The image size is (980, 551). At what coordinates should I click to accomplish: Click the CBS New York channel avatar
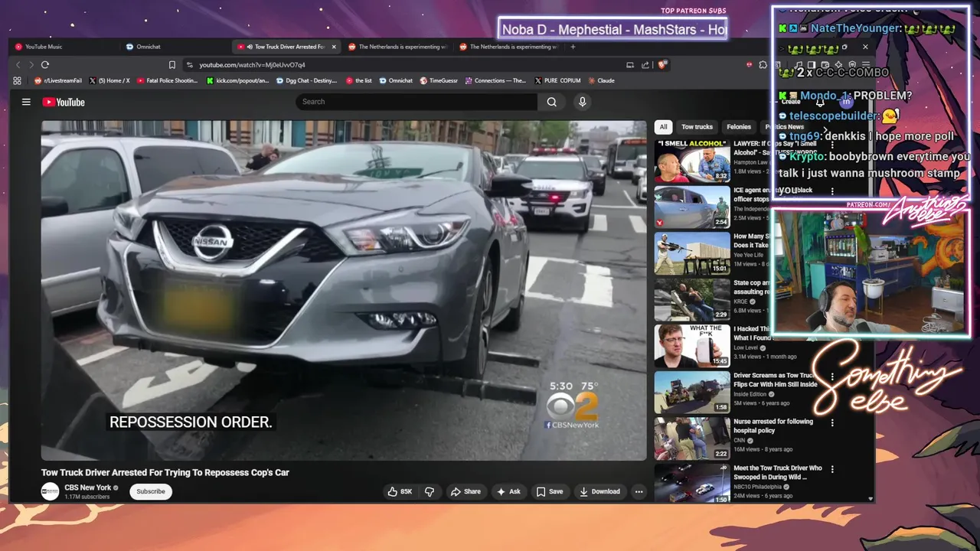click(x=50, y=491)
